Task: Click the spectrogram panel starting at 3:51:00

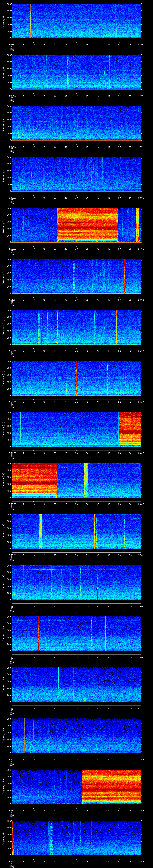Action: pos(77,276)
